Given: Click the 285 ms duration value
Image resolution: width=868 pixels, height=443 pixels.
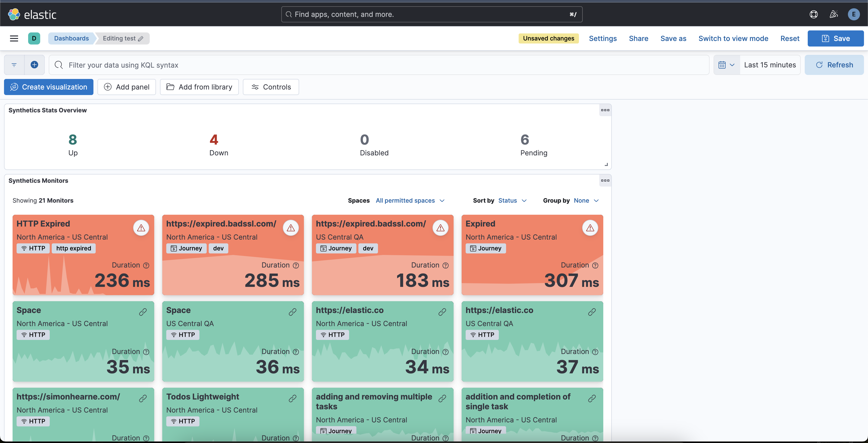Looking at the screenshot, I should point(272,281).
